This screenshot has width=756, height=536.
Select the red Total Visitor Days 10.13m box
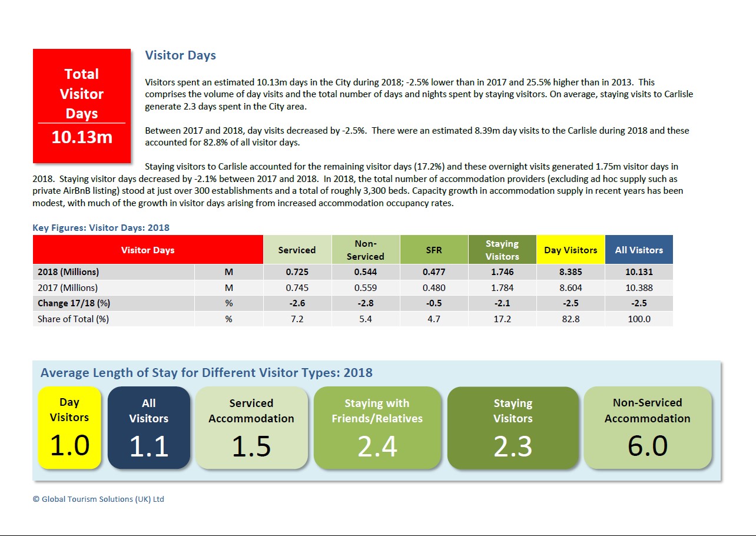[x=82, y=106]
